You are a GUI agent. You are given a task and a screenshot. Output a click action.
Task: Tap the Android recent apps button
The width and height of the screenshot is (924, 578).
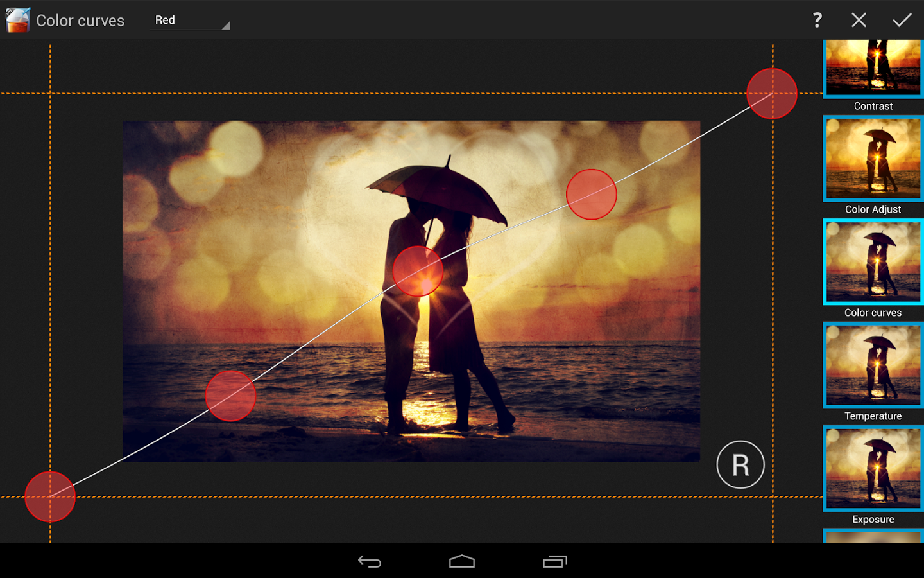[555, 562]
